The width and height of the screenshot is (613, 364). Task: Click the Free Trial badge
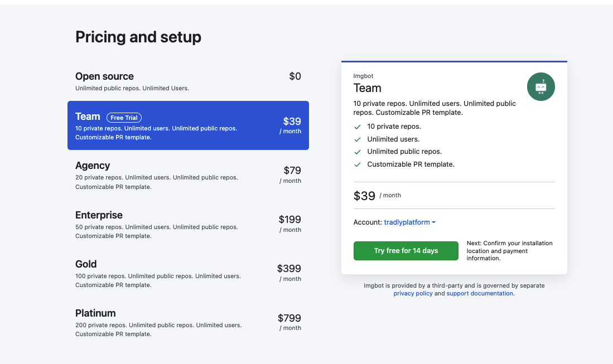point(124,117)
